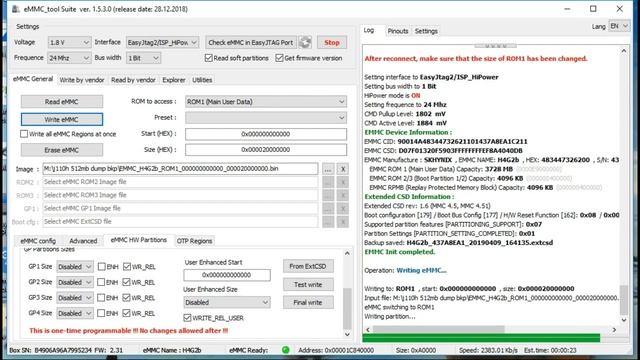Click the log horizontal scrollbar thumb
Viewport: 640px width, 360px height.
(x=439, y=329)
